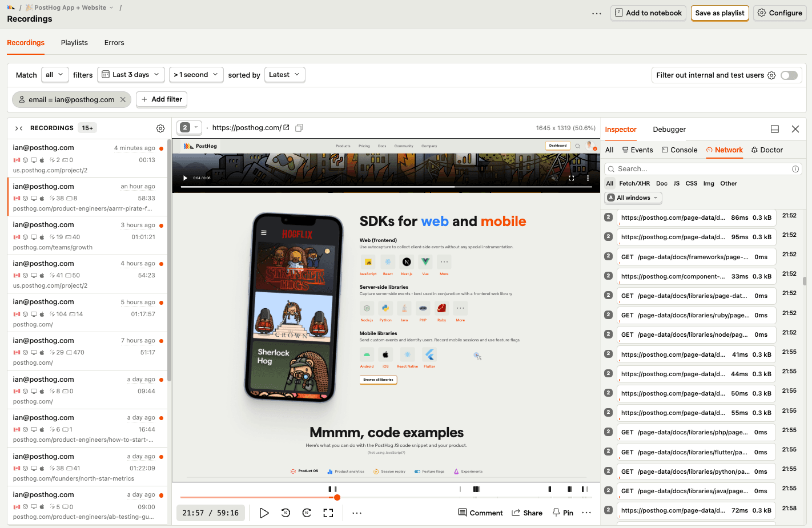Click Save as playlist button
812x528 pixels.
pyautogui.click(x=719, y=13)
